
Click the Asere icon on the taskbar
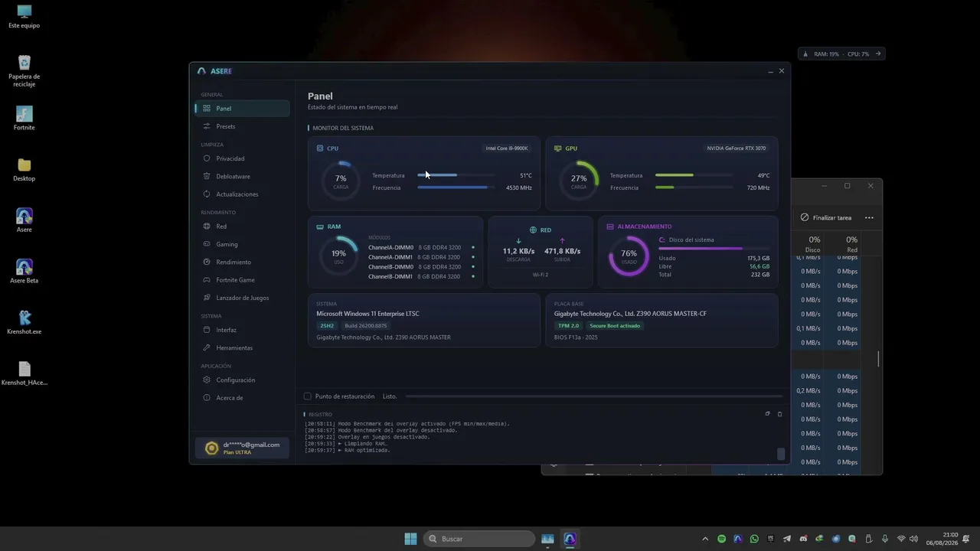click(570, 539)
